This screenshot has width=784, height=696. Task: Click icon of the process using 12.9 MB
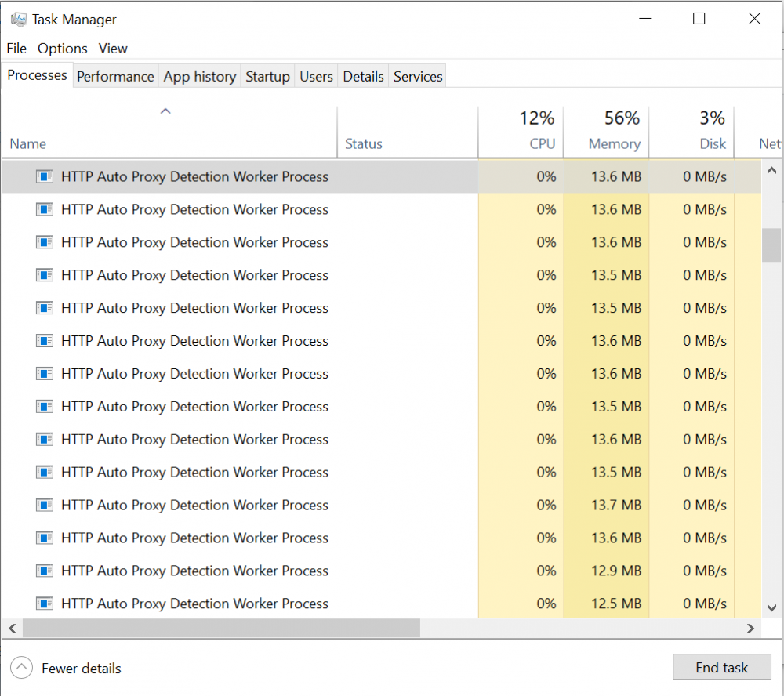click(45, 571)
